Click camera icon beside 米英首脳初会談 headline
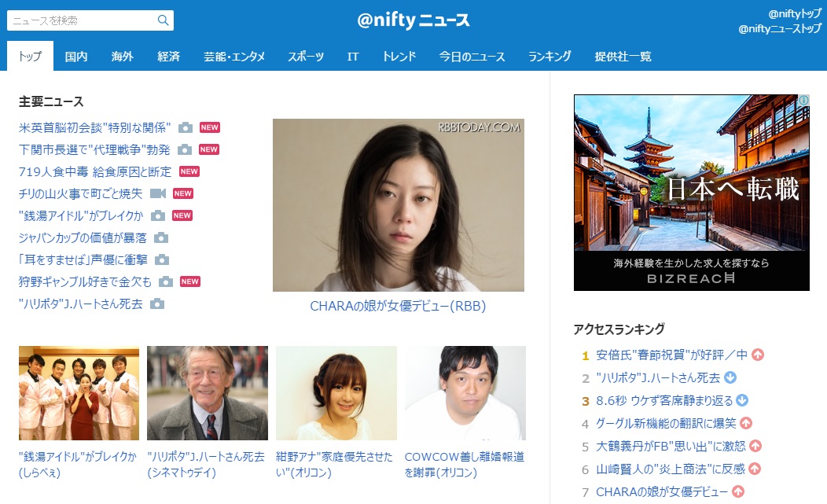The width and height of the screenshot is (827, 504). [185, 127]
